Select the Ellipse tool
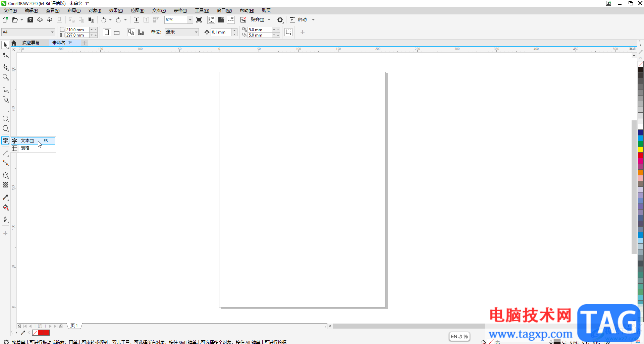Image resolution: width=644 pixels, height=344 pixels. pyautogui.click(x=5, y=119)
